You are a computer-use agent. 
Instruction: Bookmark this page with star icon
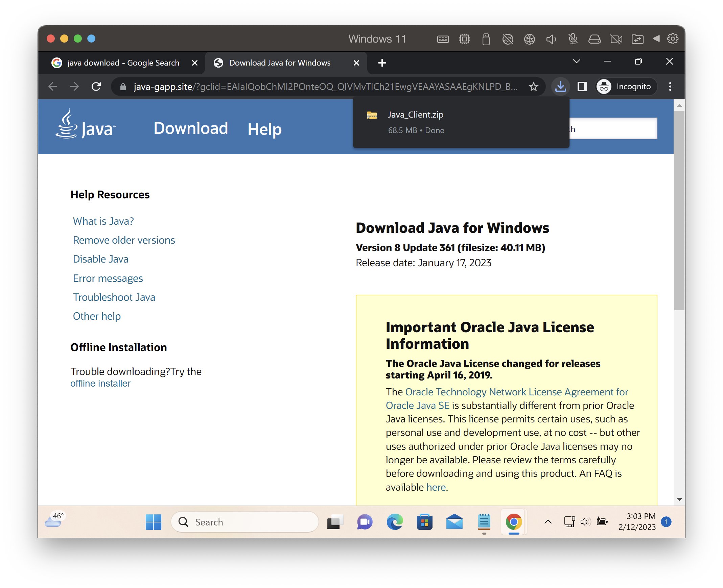pos(533,87)
